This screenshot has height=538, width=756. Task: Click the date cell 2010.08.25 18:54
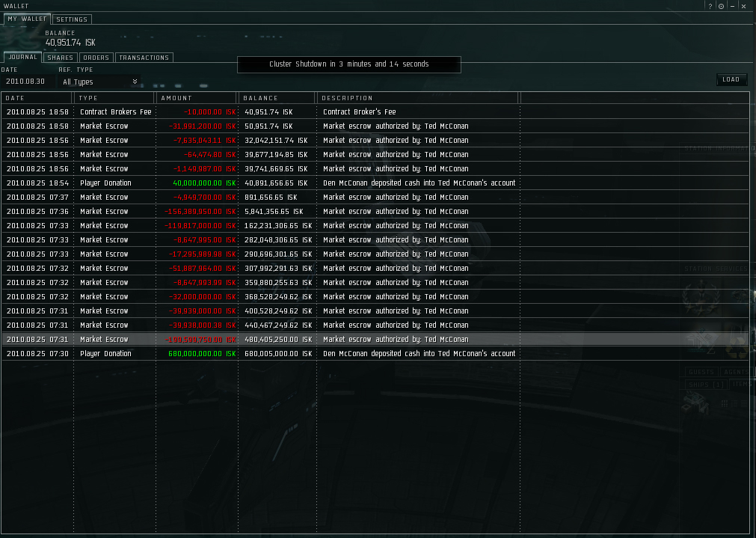coord(37,183)
